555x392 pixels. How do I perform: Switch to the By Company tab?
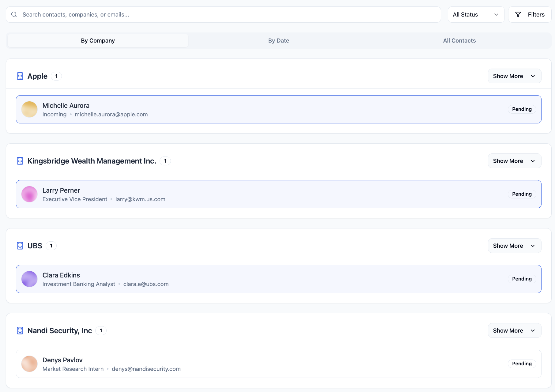(x=98, y=40)
